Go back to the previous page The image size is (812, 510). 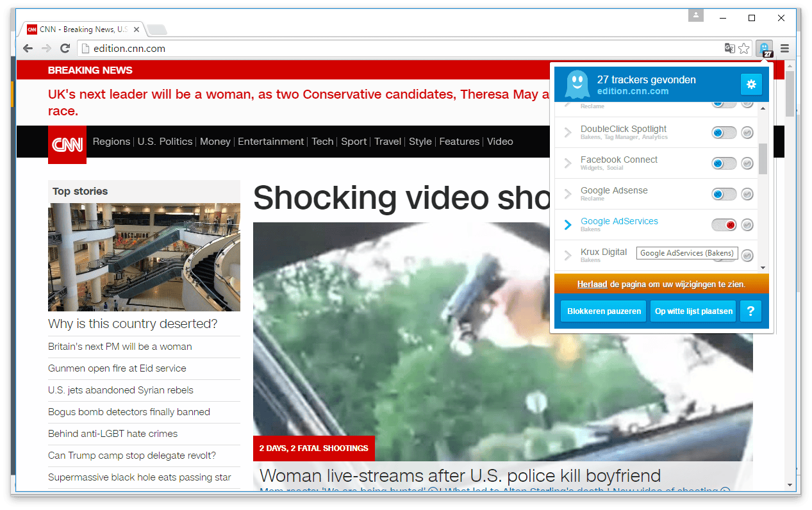(28, 49)
